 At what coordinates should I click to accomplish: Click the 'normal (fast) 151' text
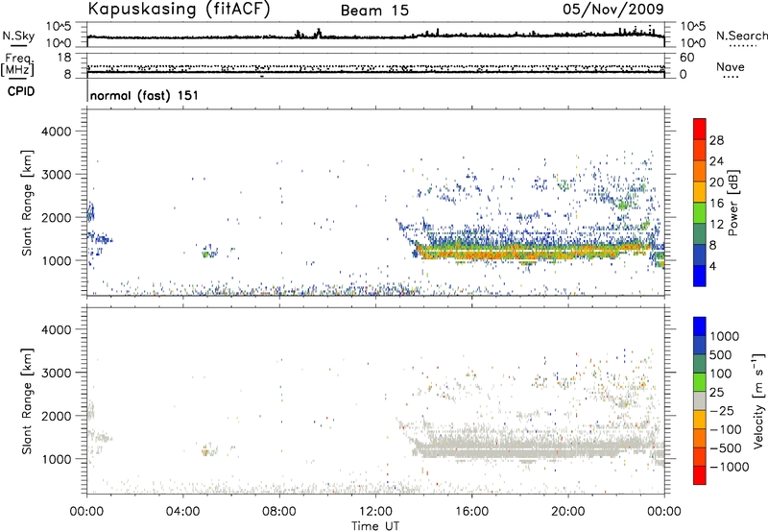(145, 95)
